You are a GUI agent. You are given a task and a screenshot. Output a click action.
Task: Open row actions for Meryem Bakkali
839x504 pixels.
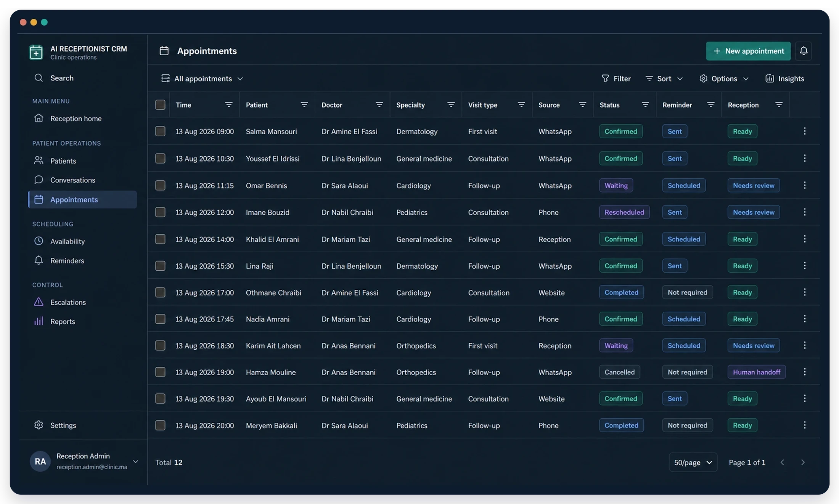tap(805, 425)
